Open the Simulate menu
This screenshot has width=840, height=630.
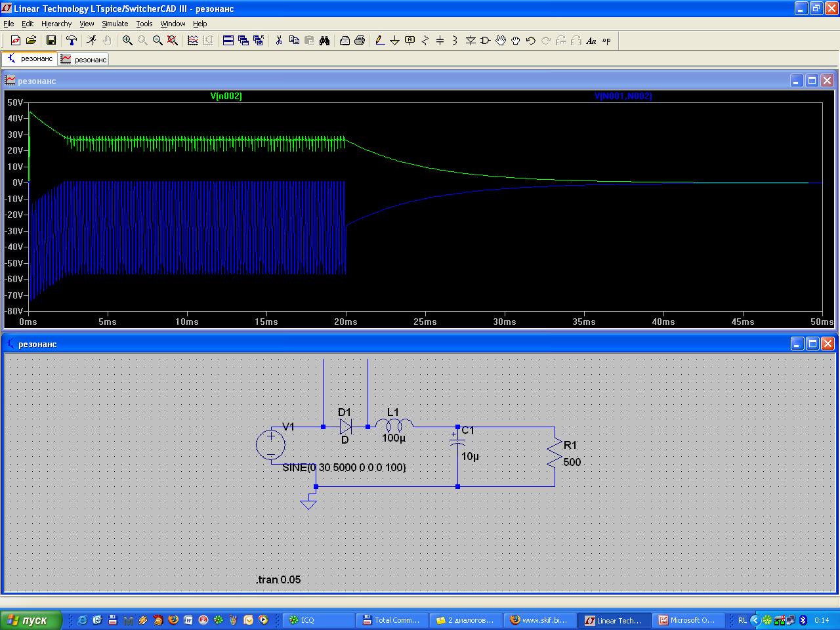[115, 24]
